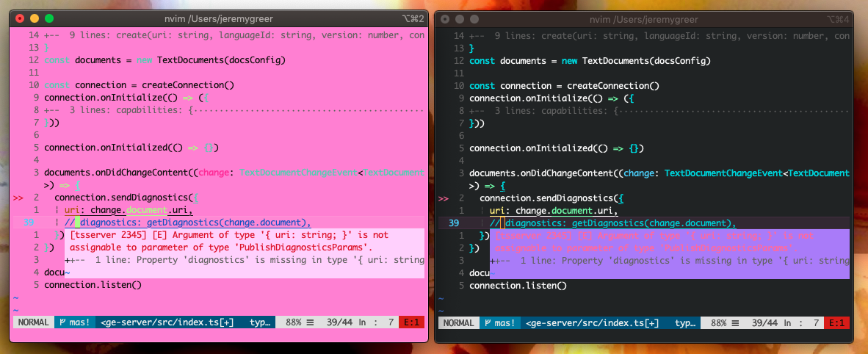Click 'connection.onInitialized' line in pink window
The image size is (868, 354).
pyautogui.click(x=131, y=148)
